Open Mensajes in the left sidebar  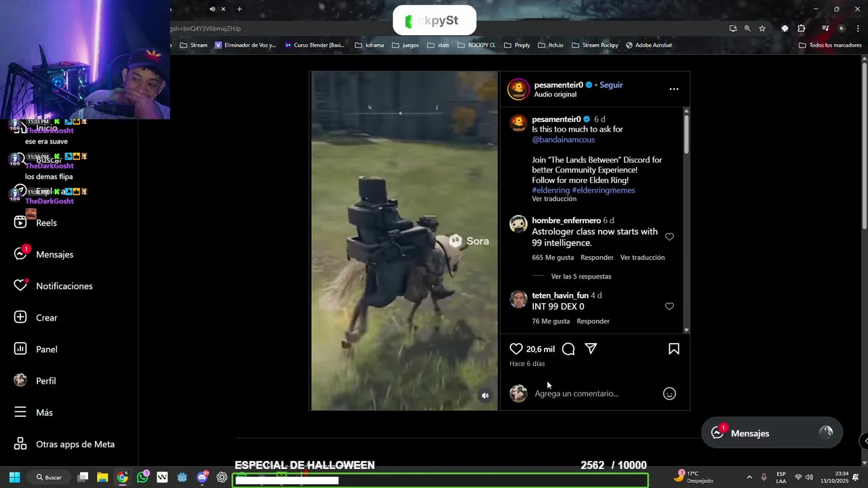(x=43, y=254)
